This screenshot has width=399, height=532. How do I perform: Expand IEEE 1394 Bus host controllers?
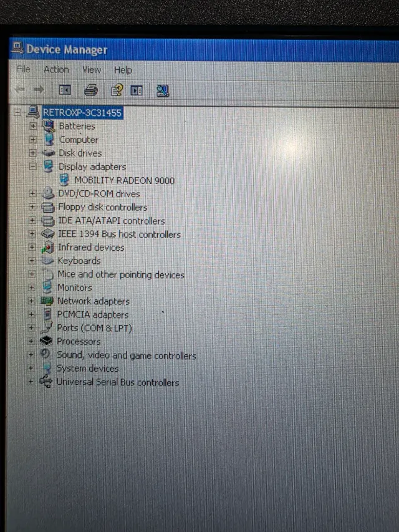(32, 234)
